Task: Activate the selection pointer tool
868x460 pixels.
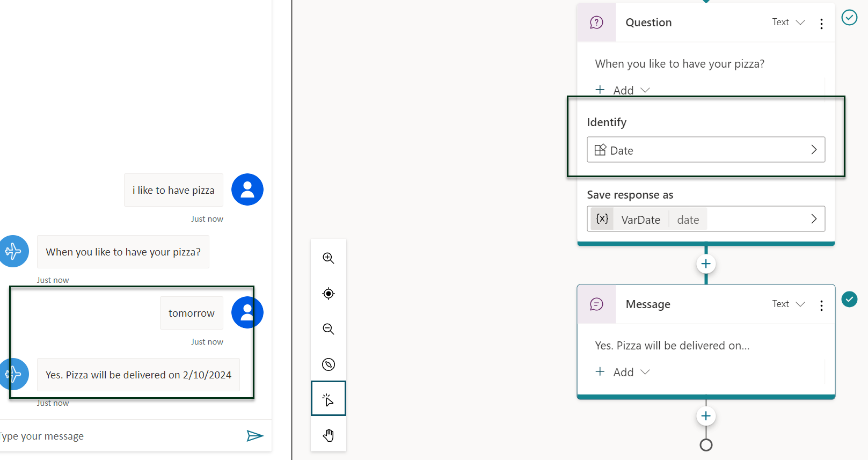Action: [328, 399]
